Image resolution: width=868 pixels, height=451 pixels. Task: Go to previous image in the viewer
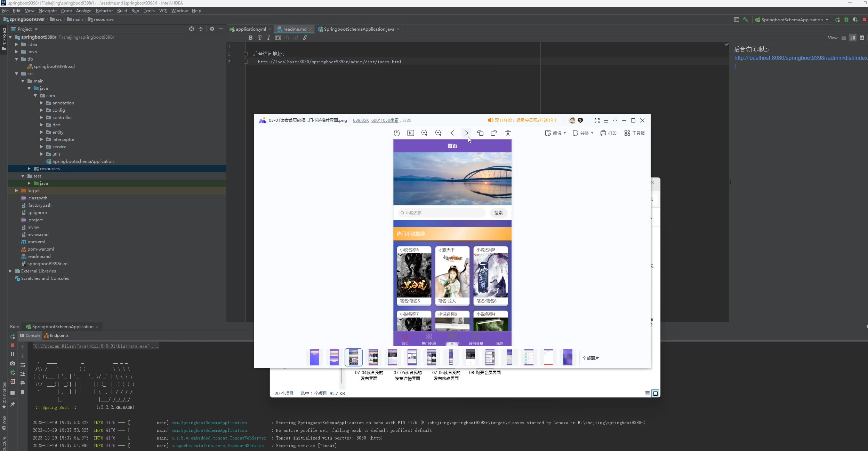click(452, 133)
